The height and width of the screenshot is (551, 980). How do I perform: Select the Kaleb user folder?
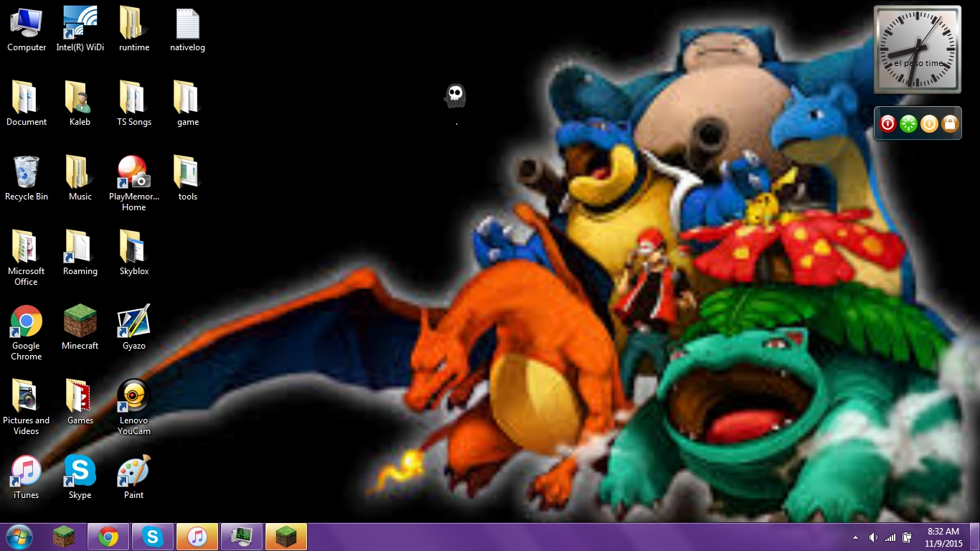[80, 104]
